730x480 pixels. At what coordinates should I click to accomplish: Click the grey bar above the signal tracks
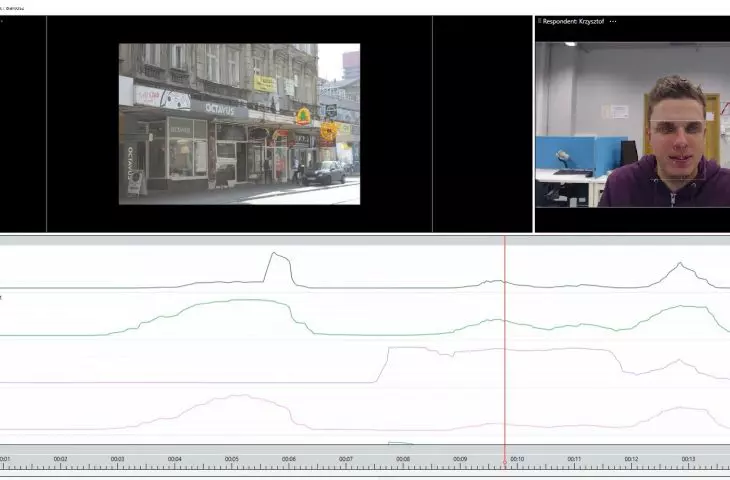(365, 240)
